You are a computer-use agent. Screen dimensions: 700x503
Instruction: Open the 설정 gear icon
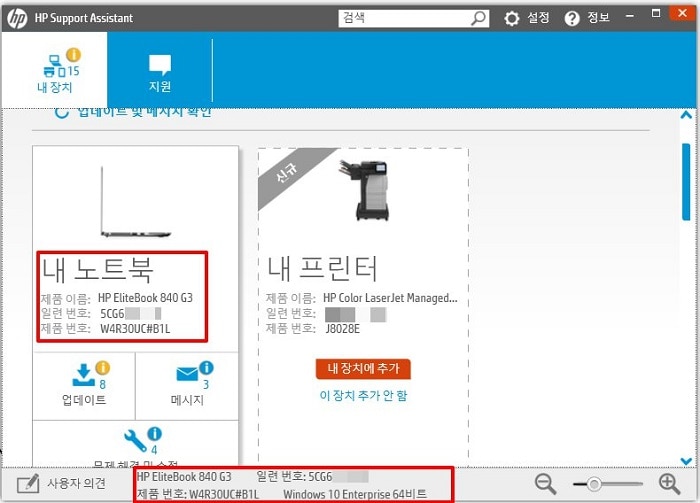point(512,18)
